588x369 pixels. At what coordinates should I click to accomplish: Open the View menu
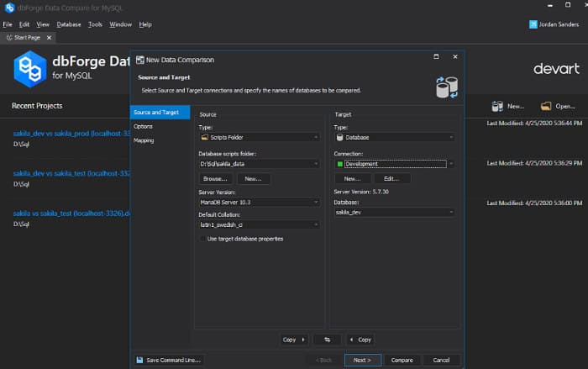43,24
